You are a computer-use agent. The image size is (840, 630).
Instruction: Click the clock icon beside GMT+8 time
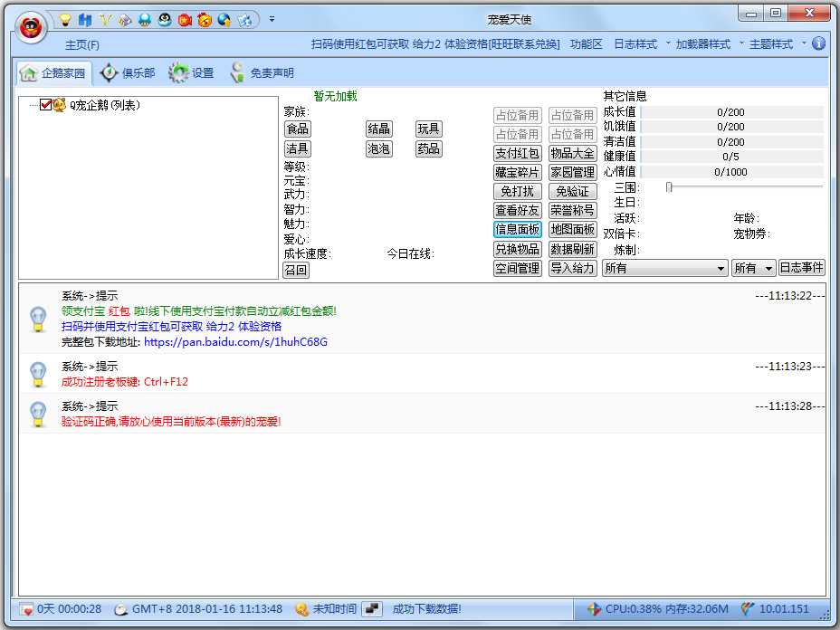(121, 609)
